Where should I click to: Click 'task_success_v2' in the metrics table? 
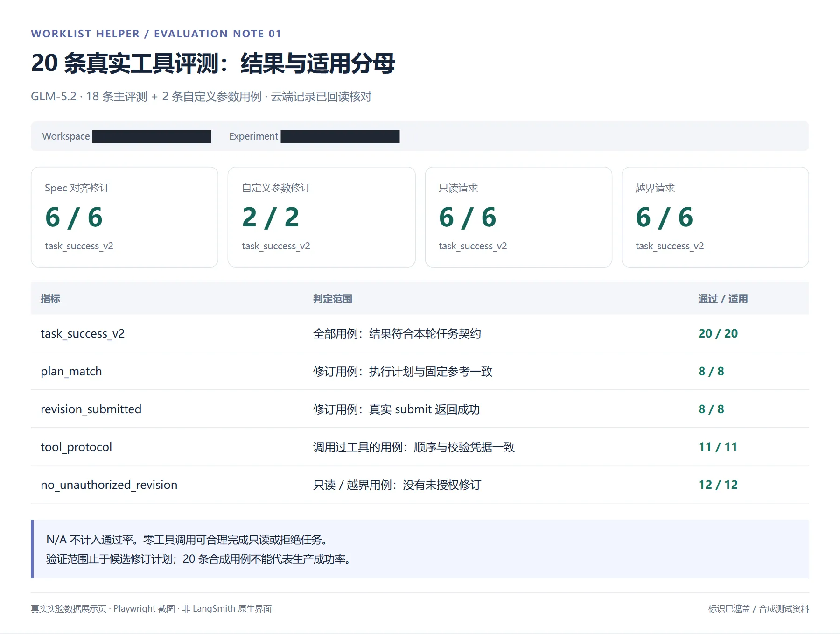point(83,334)
